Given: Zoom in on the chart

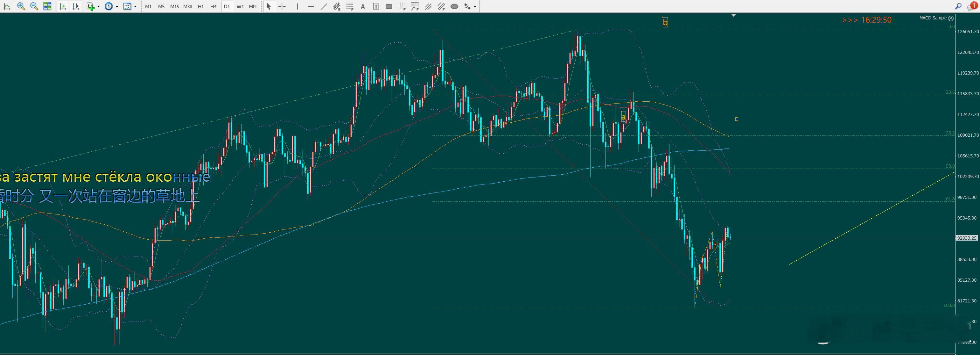Looking at the screenshot, I should coord(21,6).
